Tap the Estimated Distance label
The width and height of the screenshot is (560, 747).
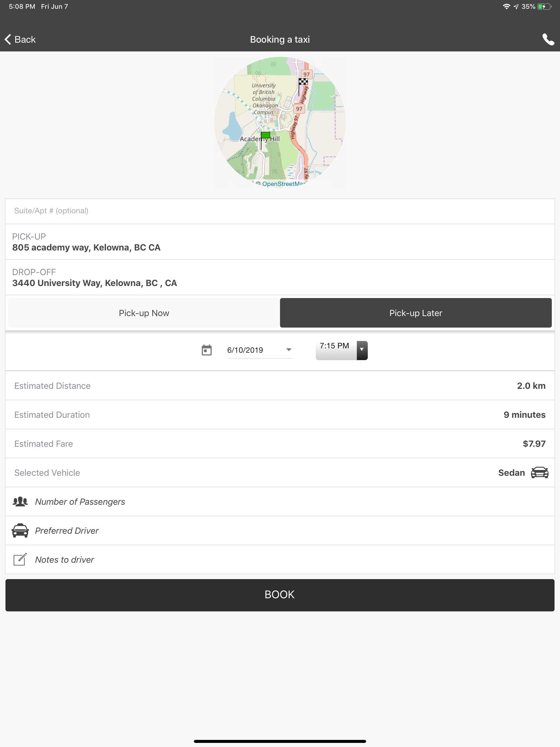pyautogui.click(x=52, y=386)
